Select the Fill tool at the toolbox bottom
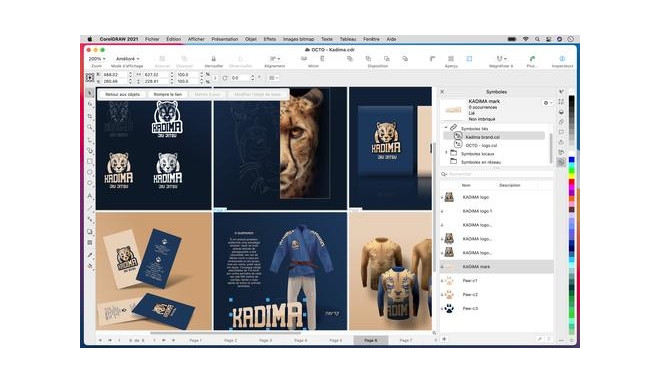This screenshot has width=660, height=384. [90, 266]
